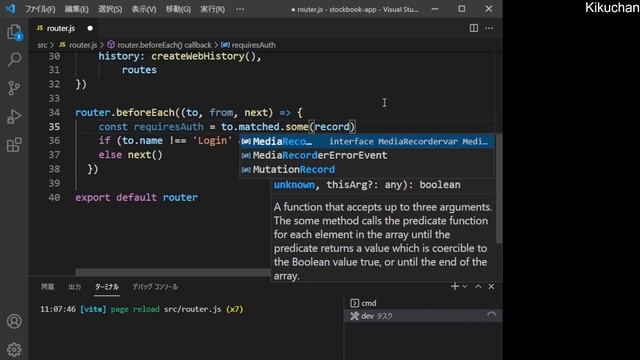Screen dimensions: 640x360
Task: Open the Source Control view
Action: click(14, 88)
